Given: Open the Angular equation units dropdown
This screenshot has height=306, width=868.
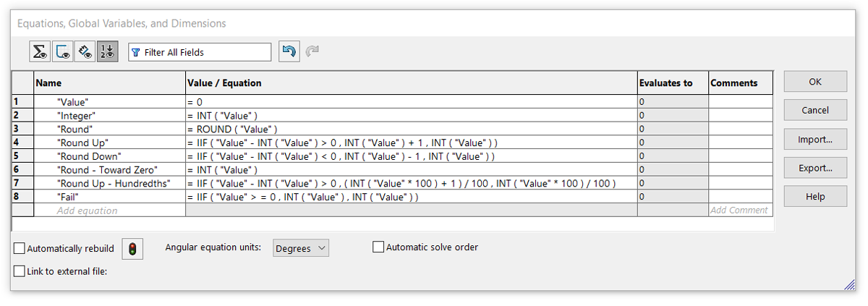Looking at the screenshot, I should tap(301, 248).
